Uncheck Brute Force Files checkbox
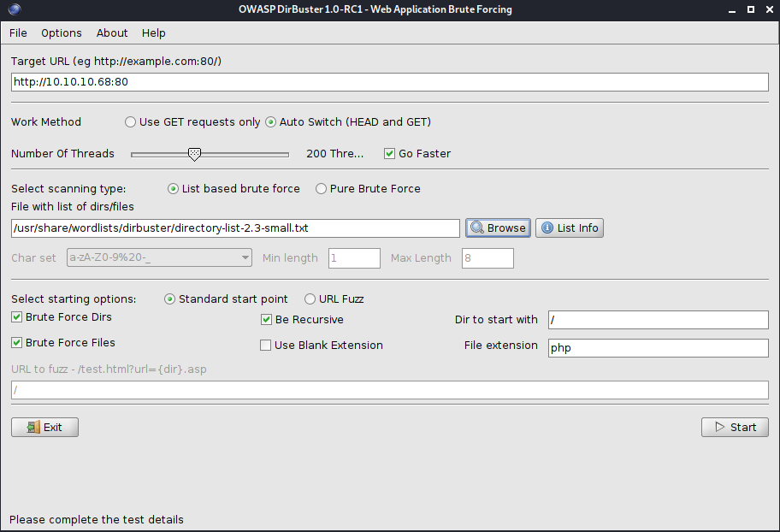The image size is (780, 532). 17,342
